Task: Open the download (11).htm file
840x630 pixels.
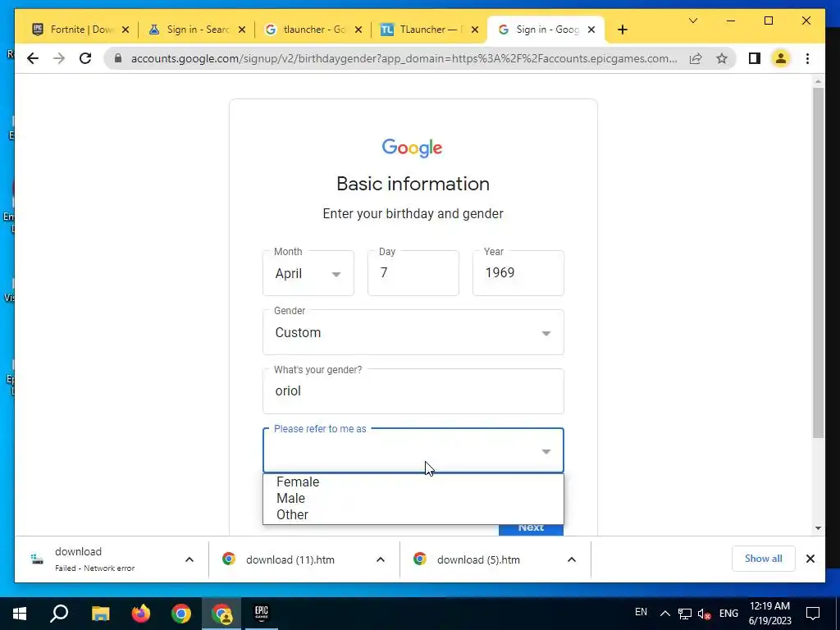Action: pyautogui.click(x=290, y=559)
